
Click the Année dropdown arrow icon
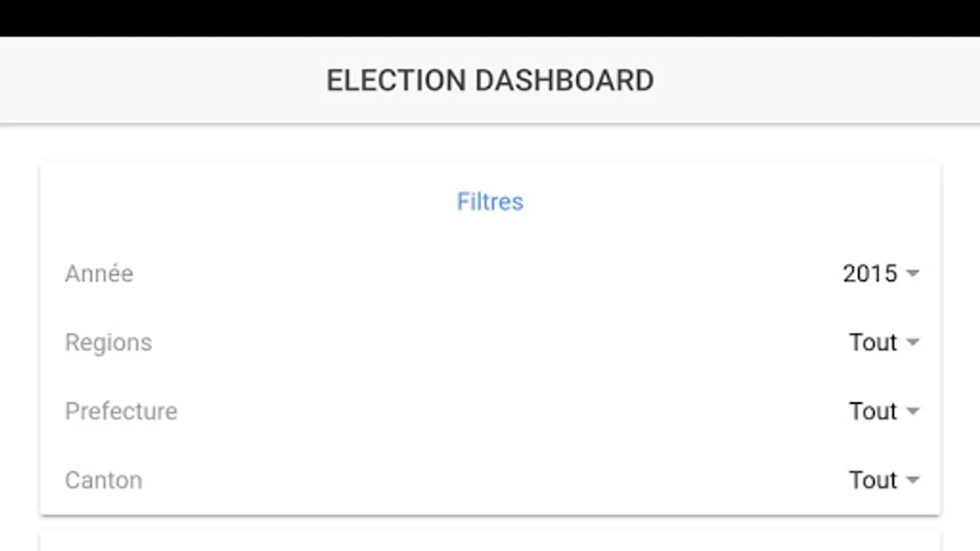tap(913, 273)
